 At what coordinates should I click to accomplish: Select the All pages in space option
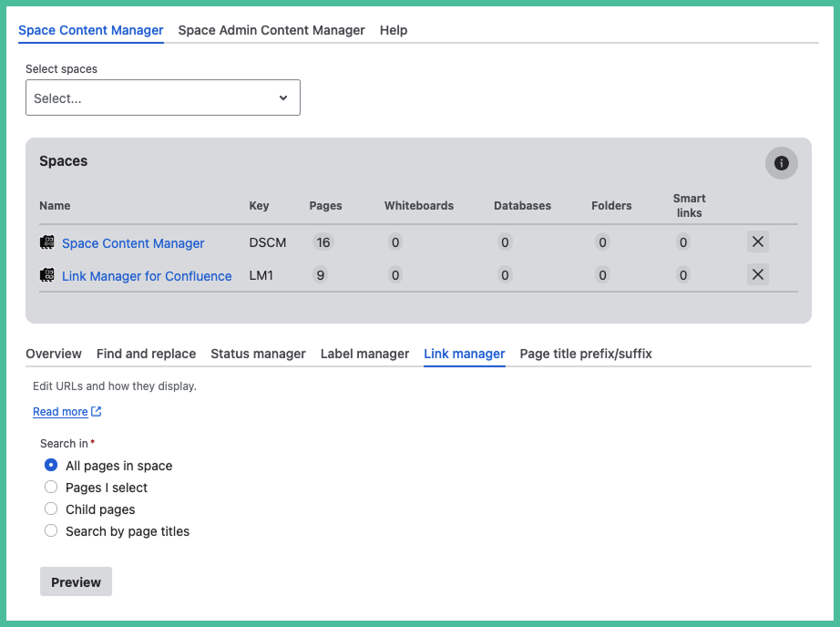(51, 465)
